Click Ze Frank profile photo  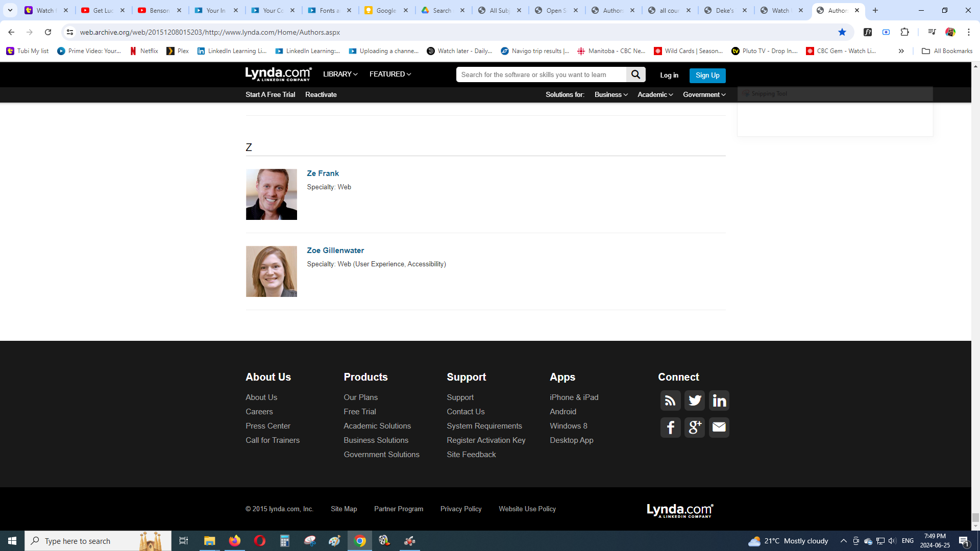click(x=271, y=194)
